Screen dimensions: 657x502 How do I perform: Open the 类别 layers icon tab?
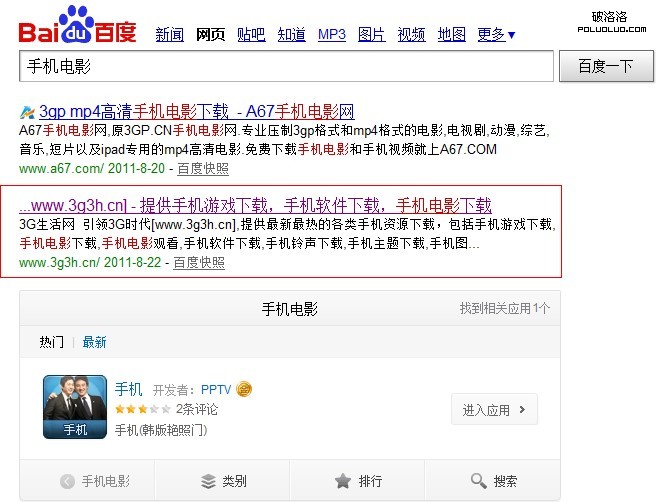click(x=223, y=481)
